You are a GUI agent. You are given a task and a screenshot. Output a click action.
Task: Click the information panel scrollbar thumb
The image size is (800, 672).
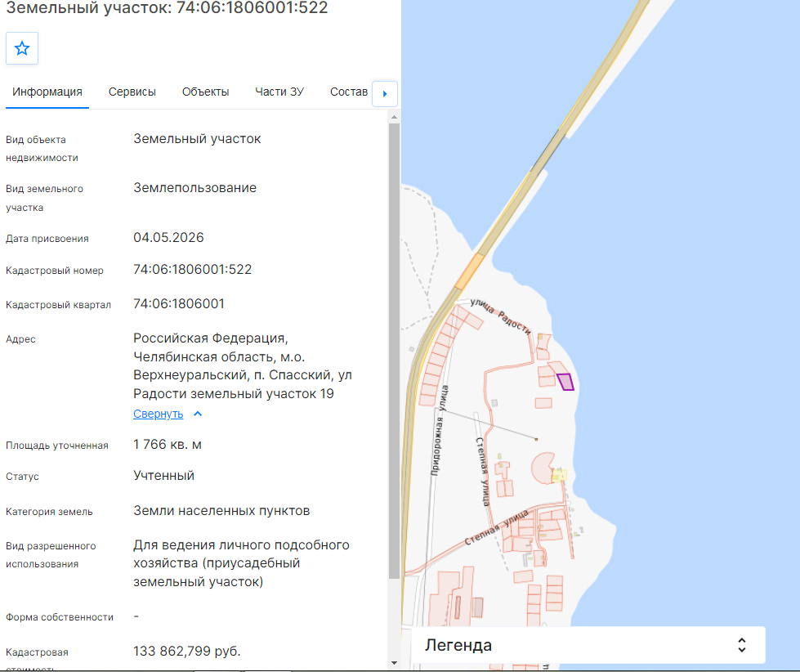point(394,351)
